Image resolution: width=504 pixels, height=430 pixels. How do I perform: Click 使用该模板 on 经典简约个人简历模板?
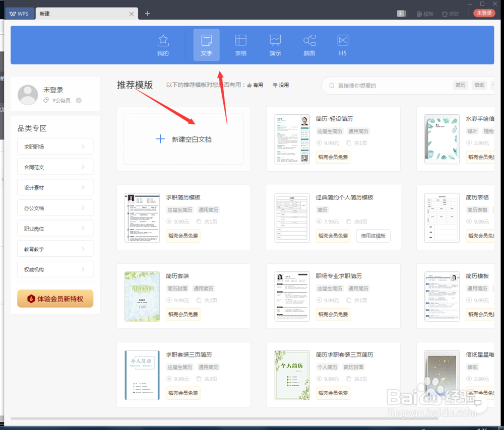click(373, 236)
